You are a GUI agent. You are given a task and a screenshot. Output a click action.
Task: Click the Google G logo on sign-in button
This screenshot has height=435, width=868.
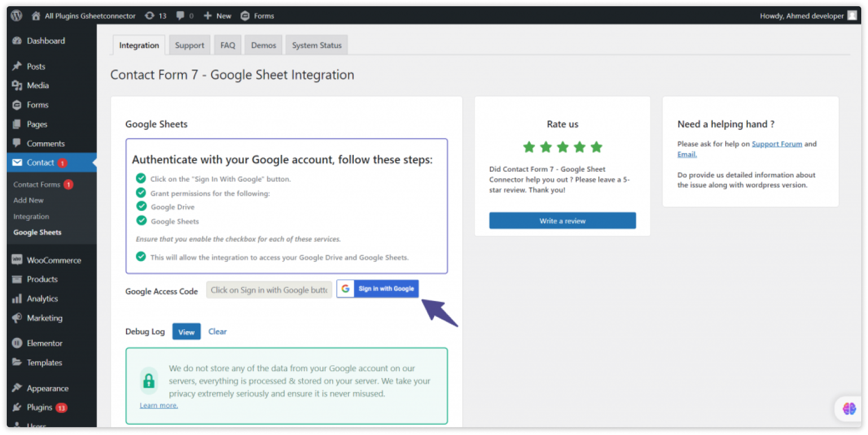(x=345, y=289)
